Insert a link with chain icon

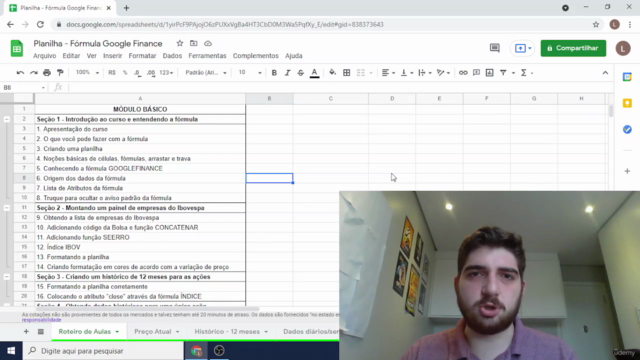tap(463, 73)
